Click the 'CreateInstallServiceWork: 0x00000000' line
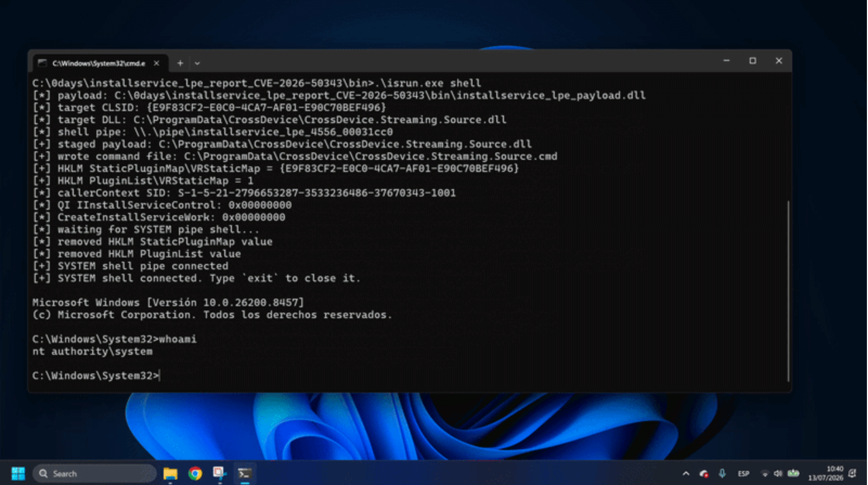This screenshot has width=868, height=485. pyautogui.click(x=159, y=217)
